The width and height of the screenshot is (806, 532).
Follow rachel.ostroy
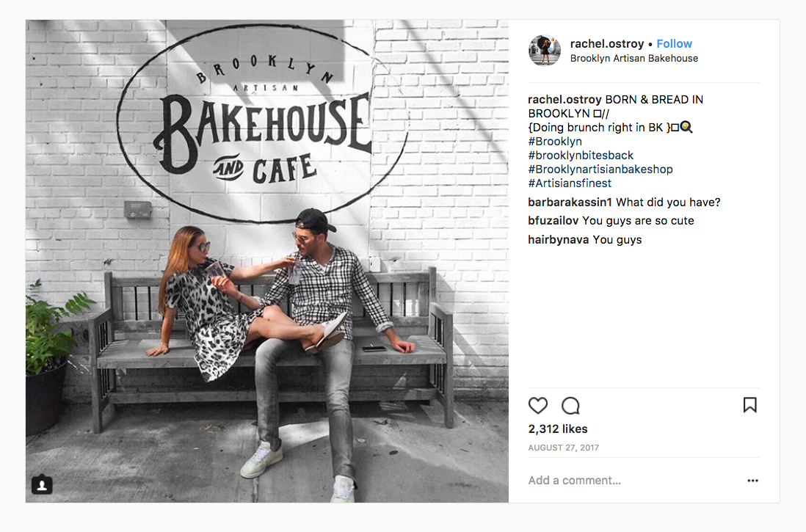click(x=674, y=44)
